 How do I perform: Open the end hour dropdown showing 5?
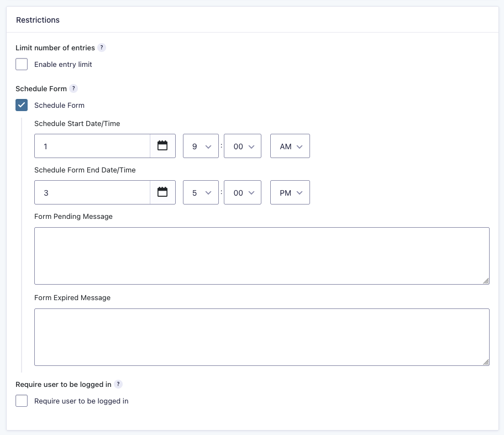click(201, 193)
